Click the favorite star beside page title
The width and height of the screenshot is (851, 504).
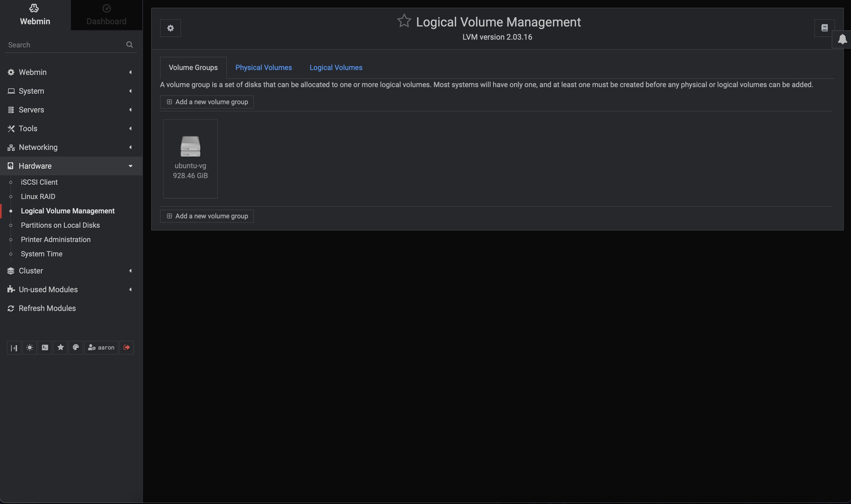pyautogui.click(x=404, y=21)
